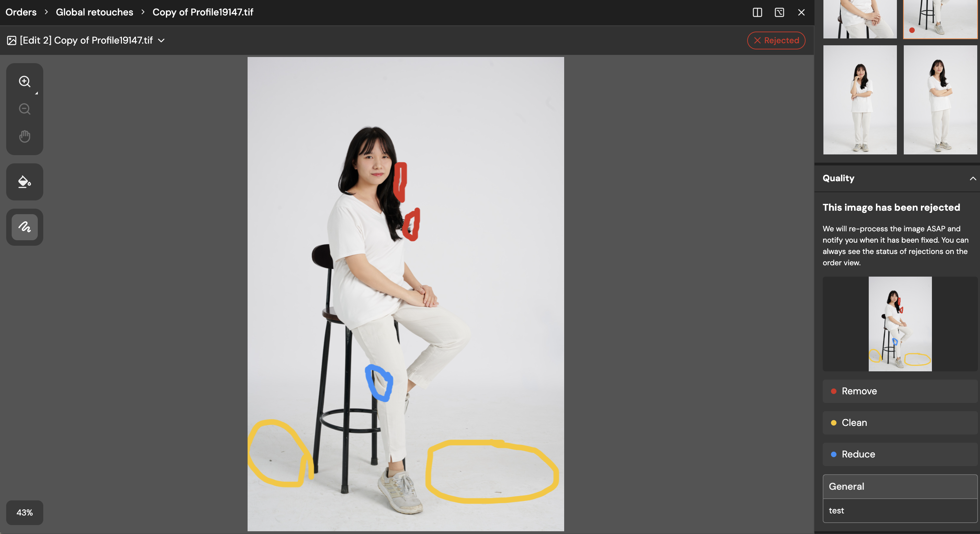
Task: Select the red Remove annotation item
Action: point(900,391)
